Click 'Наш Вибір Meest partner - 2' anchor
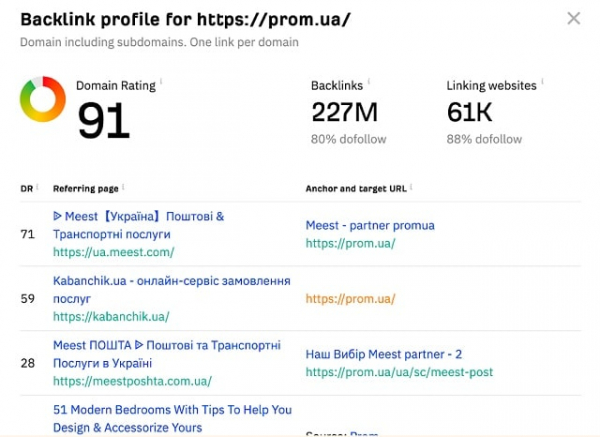600x437 pixels. coord(383,354)
